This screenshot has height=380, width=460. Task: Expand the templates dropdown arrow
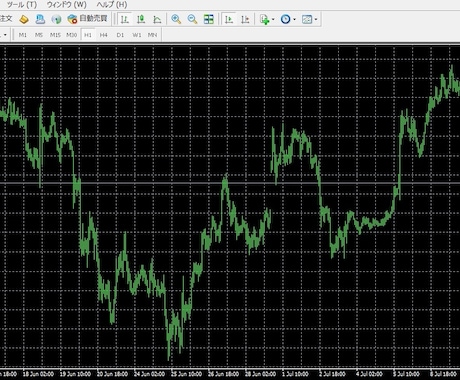coord(316,19)
